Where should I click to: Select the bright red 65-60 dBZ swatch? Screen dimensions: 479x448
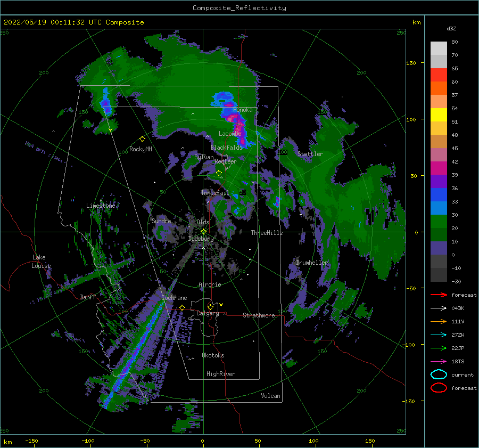(x=439, y=75)
